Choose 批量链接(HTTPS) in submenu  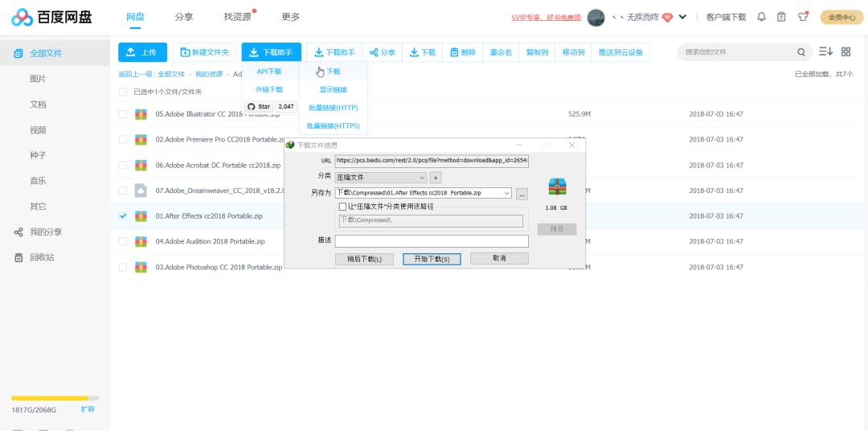[x=334, y=125]
